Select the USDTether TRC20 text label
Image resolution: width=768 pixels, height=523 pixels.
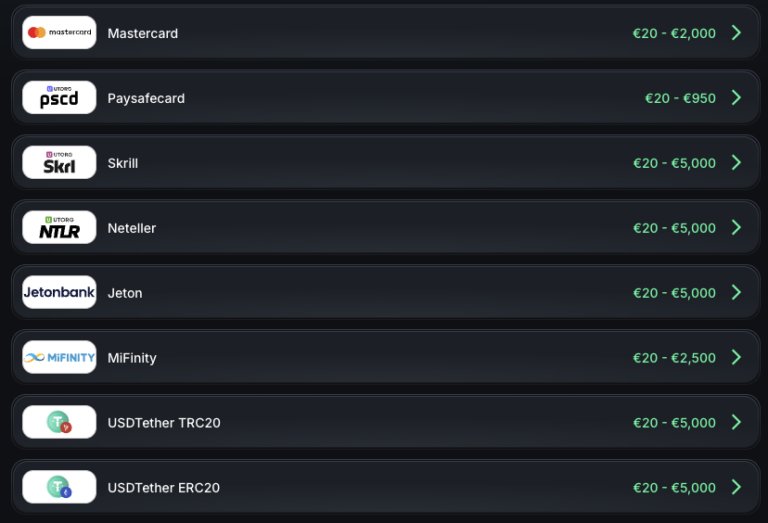tap(164, 423)
